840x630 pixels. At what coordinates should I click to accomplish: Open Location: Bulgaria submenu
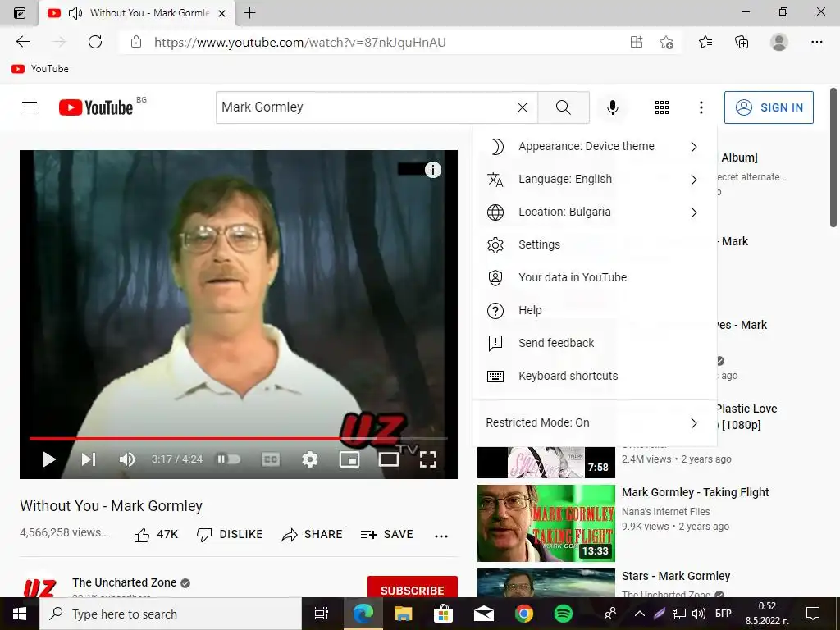pos(595,212)
